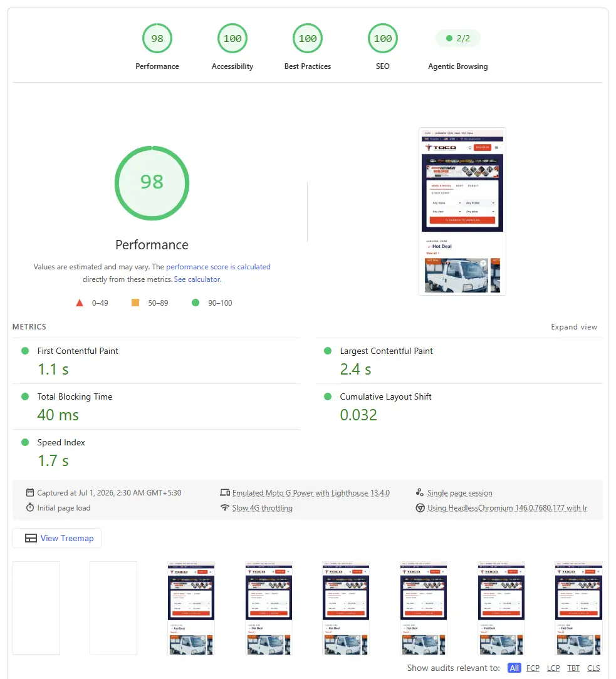
Task: Open the Agentic Browsing 2/2 badge
Action: coord(458,38)
